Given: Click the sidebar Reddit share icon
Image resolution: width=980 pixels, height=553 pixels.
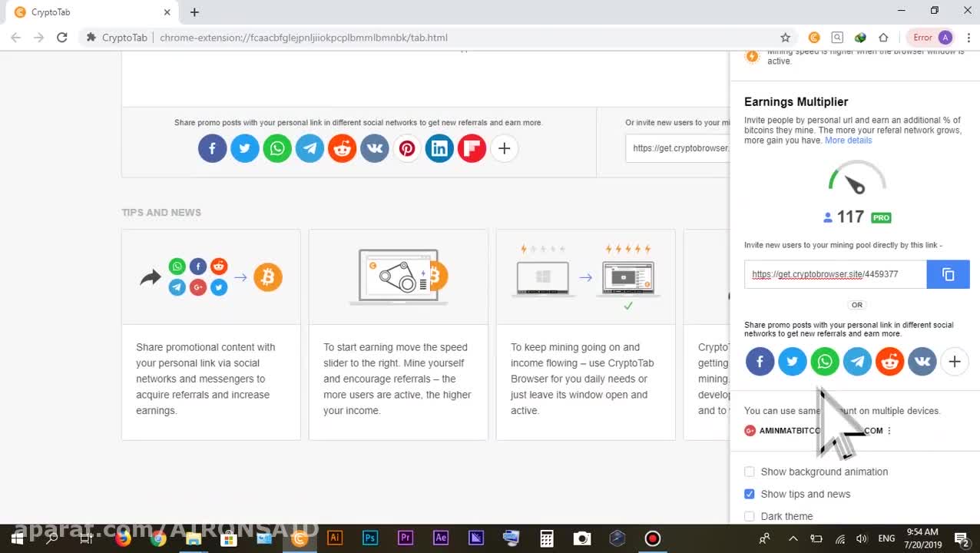Looking at the screenshot, I should (x=889, y=361).
